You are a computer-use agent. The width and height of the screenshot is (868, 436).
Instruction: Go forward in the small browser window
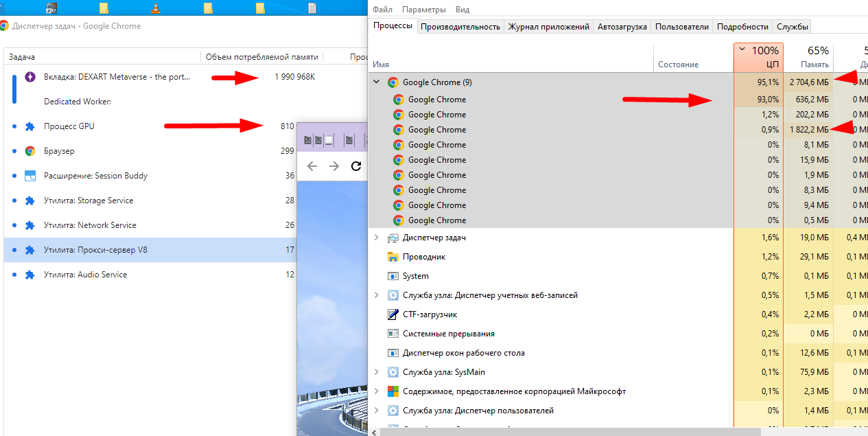click(x=334, y=166)
